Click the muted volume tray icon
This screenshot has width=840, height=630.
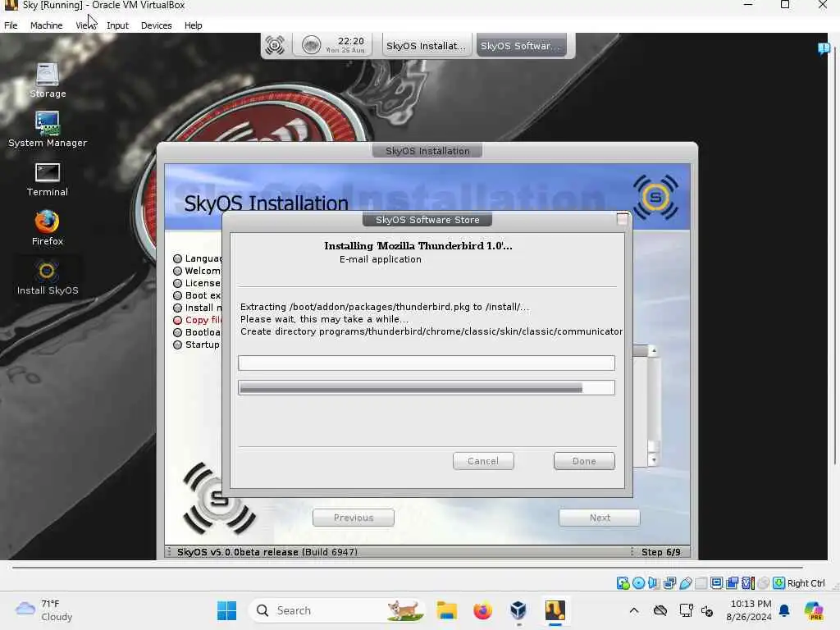tap(707, 610)
